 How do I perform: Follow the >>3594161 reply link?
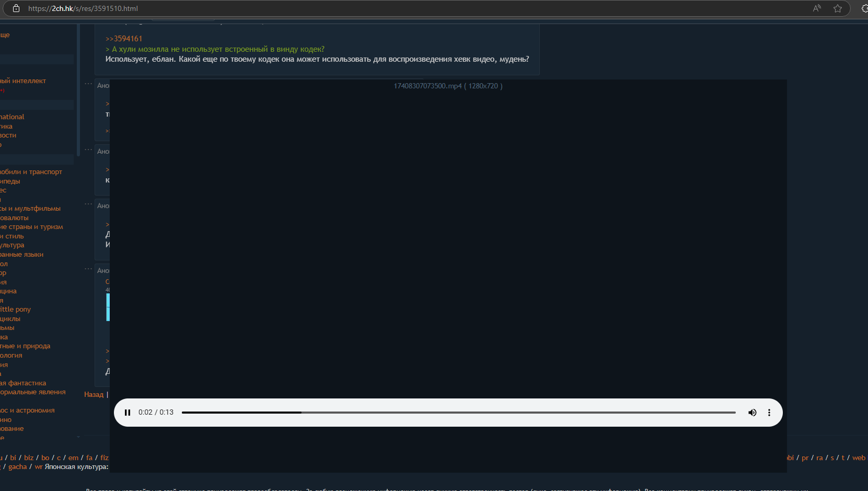[x=124, y=39]
